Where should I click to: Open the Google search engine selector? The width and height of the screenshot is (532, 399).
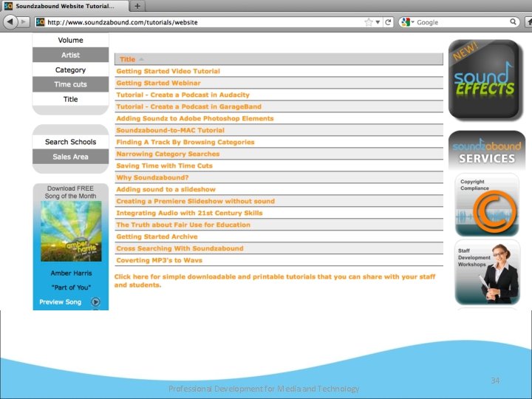[x=407, y=22]
